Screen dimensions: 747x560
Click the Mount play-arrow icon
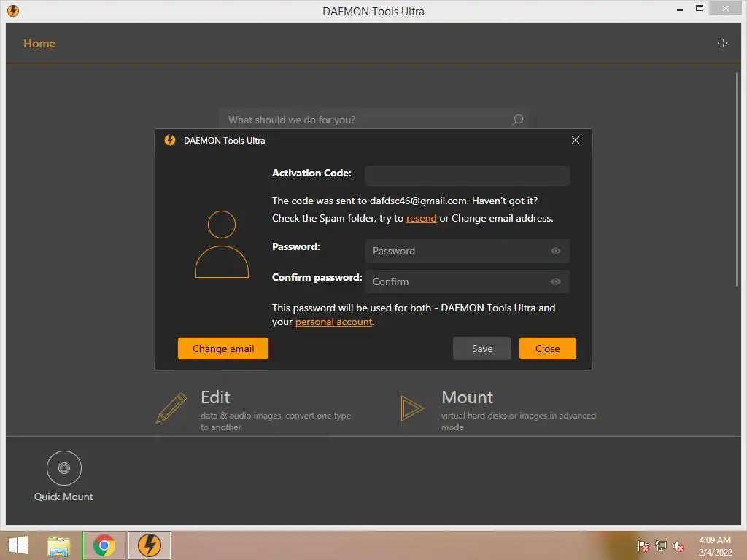click(x=412, y=408)
